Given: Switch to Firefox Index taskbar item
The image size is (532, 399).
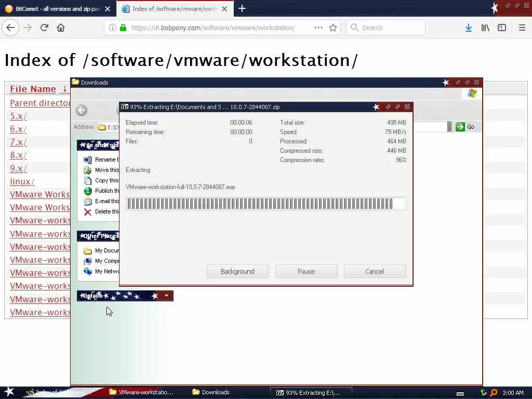Looking at the screenshot, I should click(60, 392).
